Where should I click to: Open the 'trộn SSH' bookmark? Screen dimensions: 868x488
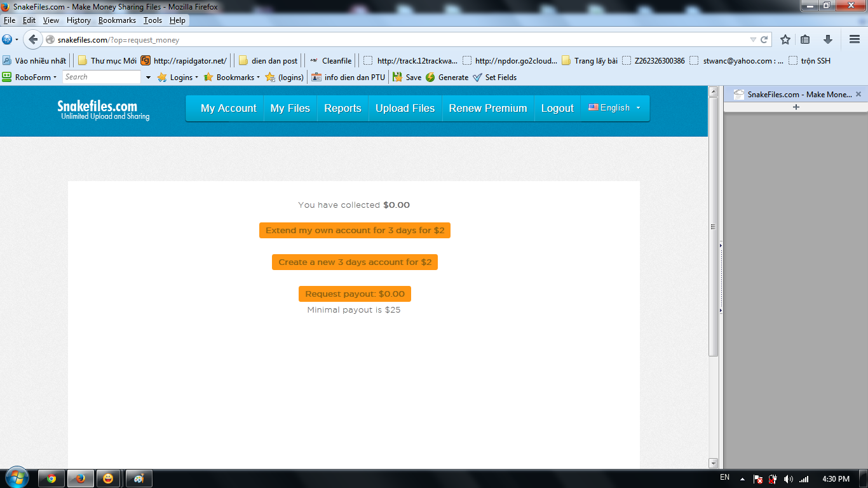[810, 61]
